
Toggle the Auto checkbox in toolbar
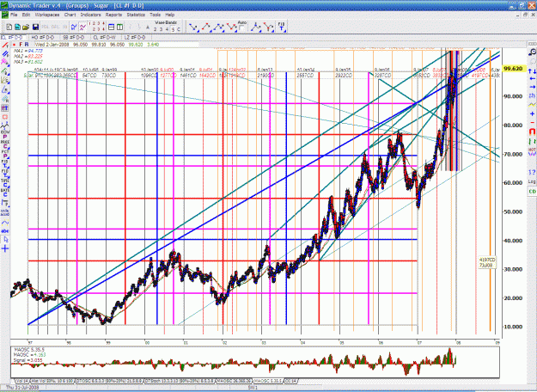(241, 28)
